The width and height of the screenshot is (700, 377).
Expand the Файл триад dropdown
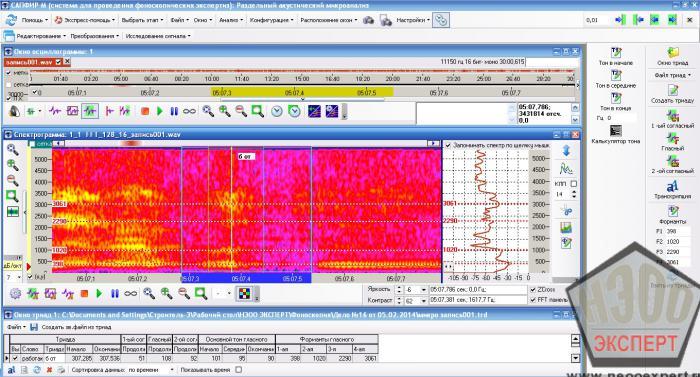pyautogui.click(x=672, y=75)
